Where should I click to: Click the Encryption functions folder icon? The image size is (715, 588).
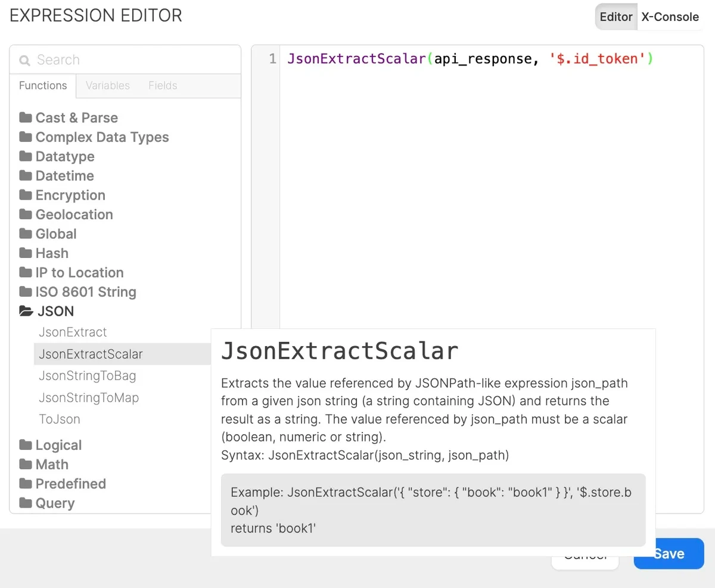[26, 195]
